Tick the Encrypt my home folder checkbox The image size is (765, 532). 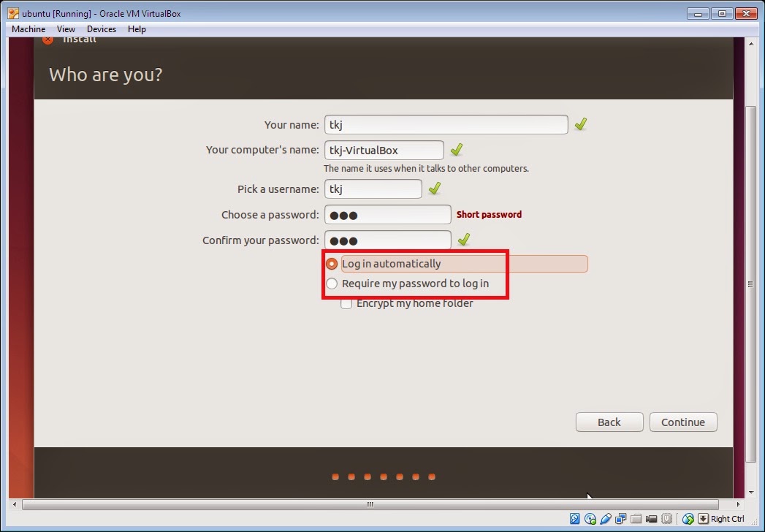pos(346,303)
